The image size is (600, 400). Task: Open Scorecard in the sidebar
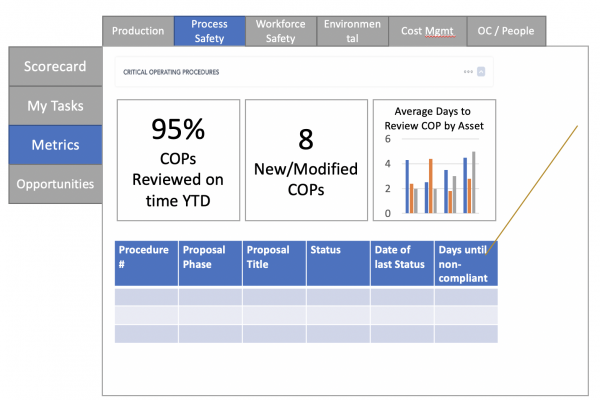(55, 67)
